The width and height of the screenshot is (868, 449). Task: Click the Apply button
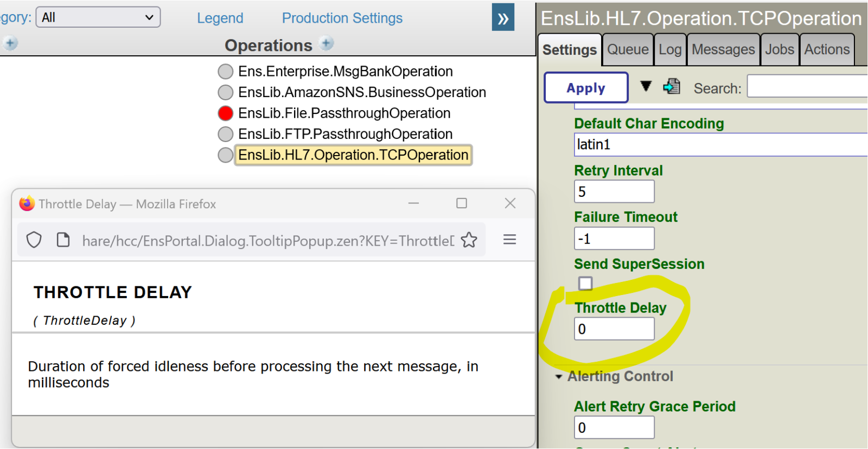point(586,88)
